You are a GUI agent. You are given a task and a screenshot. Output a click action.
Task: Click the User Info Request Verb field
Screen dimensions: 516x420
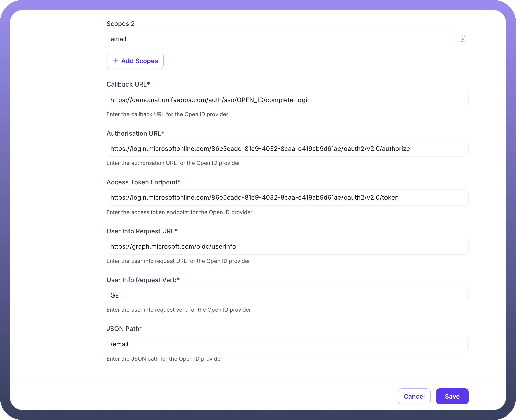(x=287, y=295)
